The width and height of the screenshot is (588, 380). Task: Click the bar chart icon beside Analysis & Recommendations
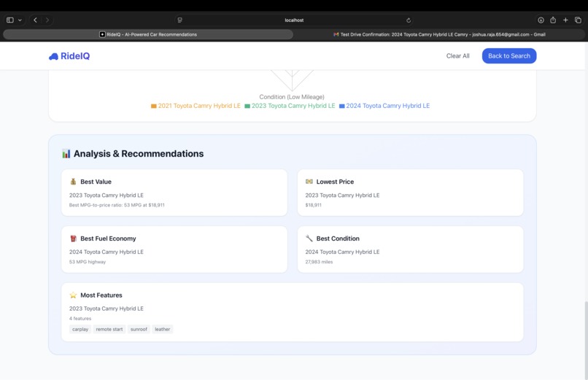[66, 154]
